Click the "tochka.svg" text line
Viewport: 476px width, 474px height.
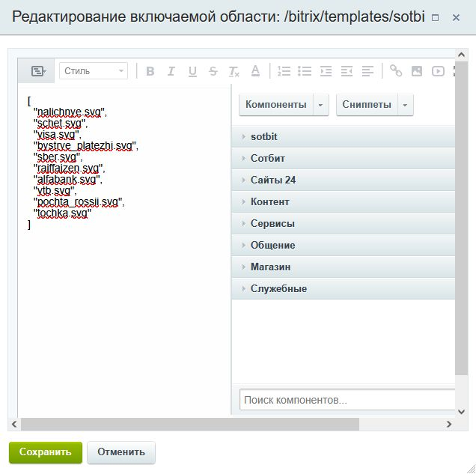[x=62, y=213]
